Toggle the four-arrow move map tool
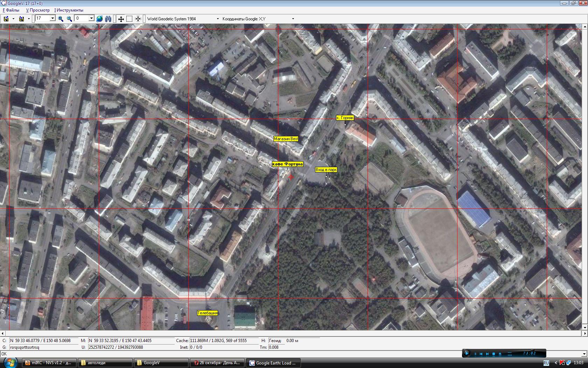Screen dimensions: 588x368 (x=121, y=19)
